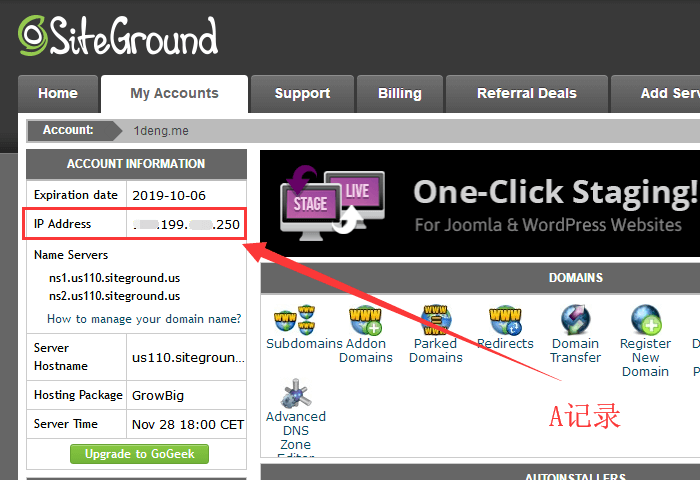The image size is (700, 480).
Task: Select name server ns1.us110.siteground.us
Action: point(114,278)
